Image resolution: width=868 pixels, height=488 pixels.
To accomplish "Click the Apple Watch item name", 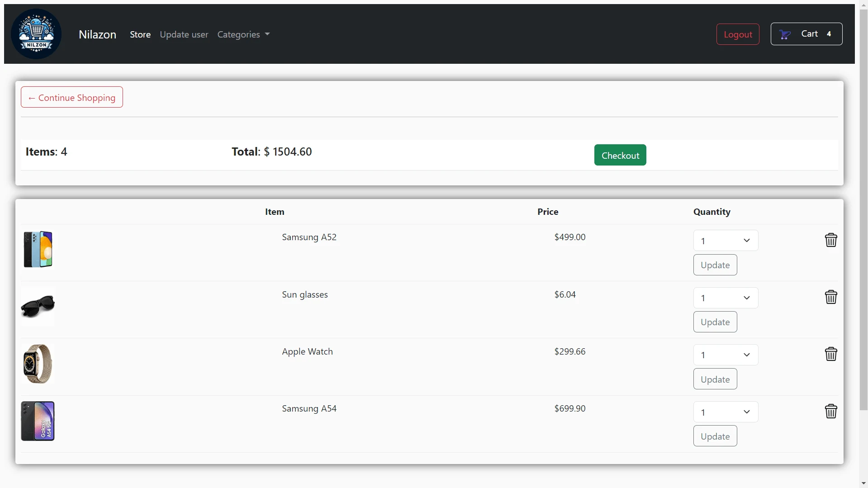I will point(307,351).
